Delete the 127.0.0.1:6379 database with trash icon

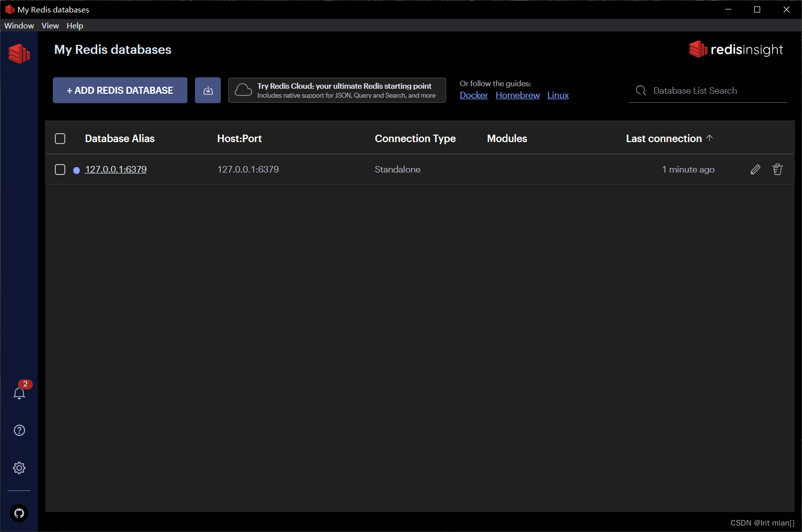coord(778,170)
